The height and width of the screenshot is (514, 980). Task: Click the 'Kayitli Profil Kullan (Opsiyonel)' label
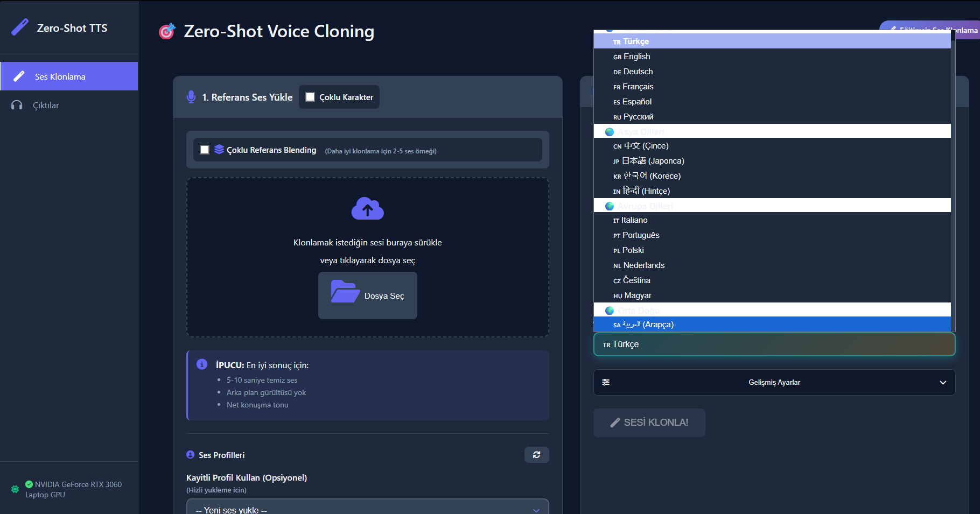pyautogui.click(x=247, y=477)
